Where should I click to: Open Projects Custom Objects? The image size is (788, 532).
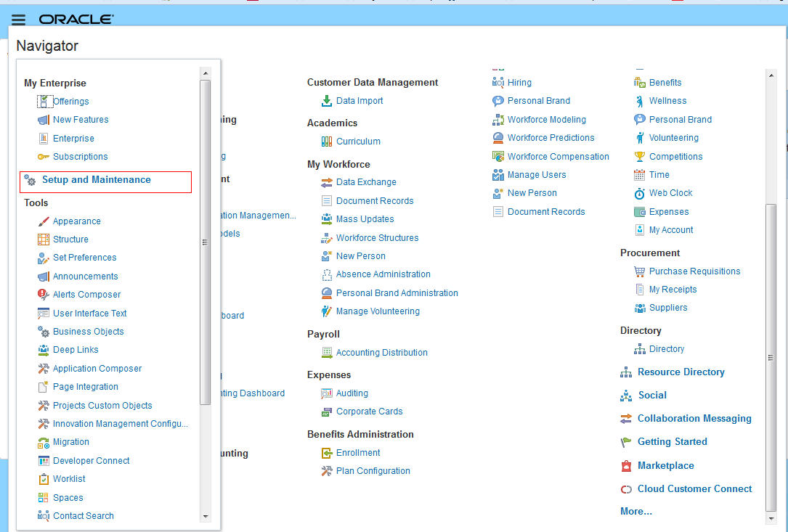102,406
